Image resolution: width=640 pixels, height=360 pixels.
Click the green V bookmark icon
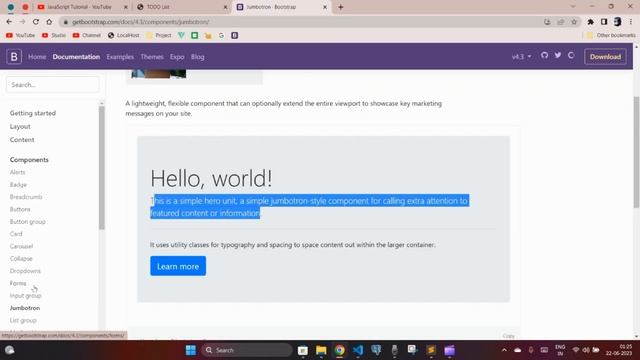[181, 36]
